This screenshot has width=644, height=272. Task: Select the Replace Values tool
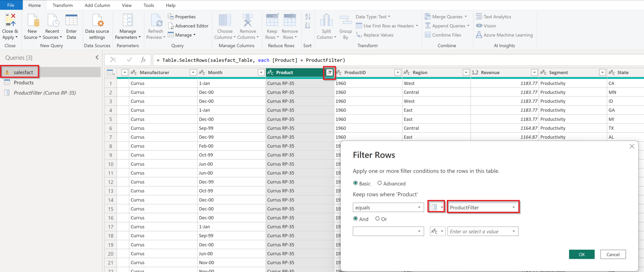coord(375,35)
